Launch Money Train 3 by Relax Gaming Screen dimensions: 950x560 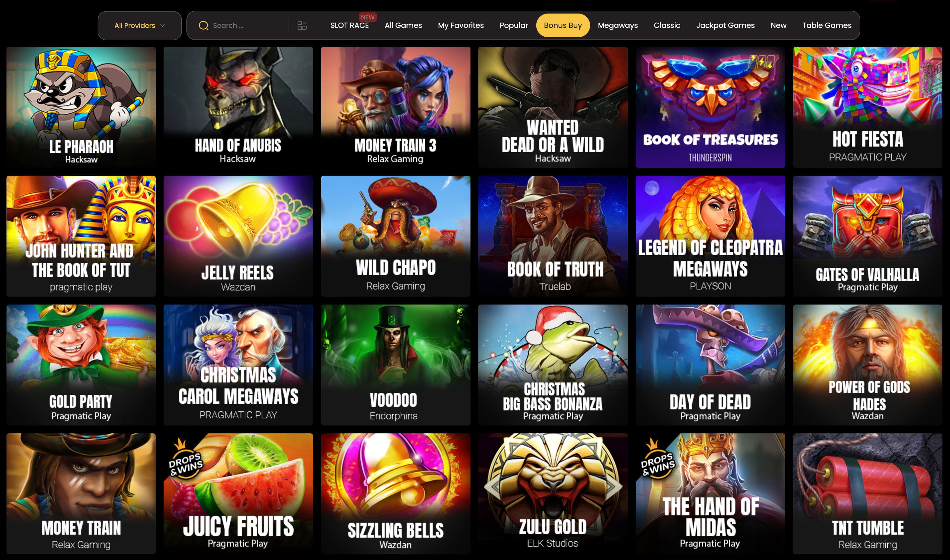click(395, 107)
